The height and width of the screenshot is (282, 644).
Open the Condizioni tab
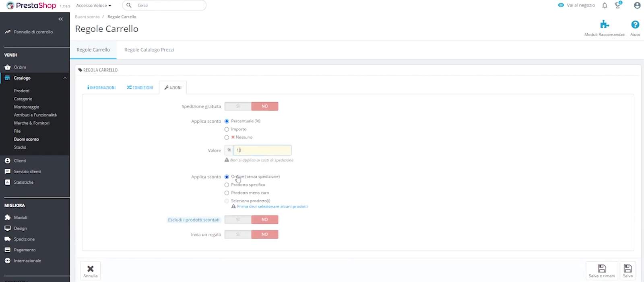pos(140,87)
